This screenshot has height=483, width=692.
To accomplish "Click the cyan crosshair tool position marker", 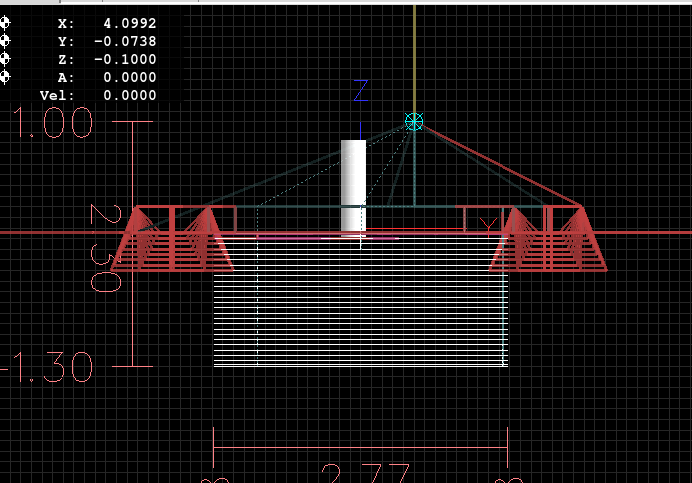I will click(414, 122).
